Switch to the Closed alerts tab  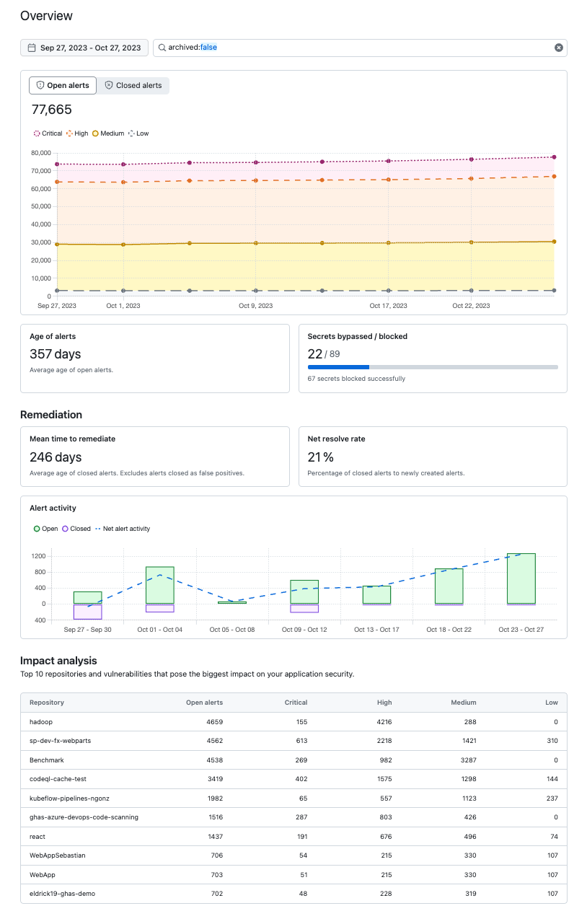[133, 85]
